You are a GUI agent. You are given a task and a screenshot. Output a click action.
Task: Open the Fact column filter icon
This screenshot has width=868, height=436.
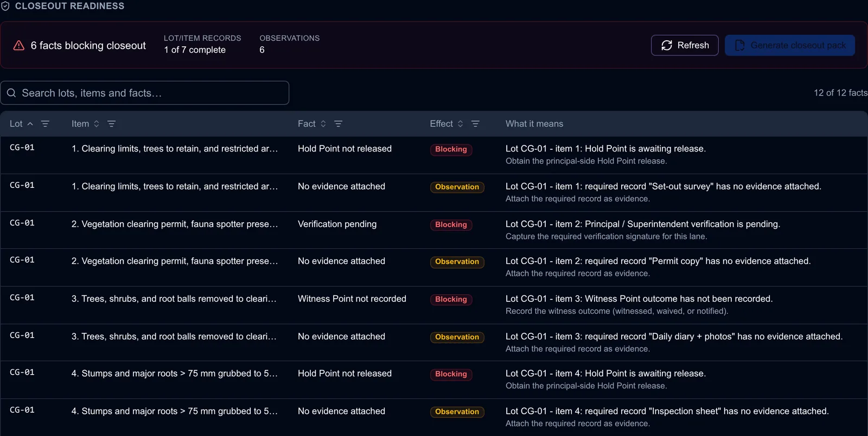tap(338, 124)
